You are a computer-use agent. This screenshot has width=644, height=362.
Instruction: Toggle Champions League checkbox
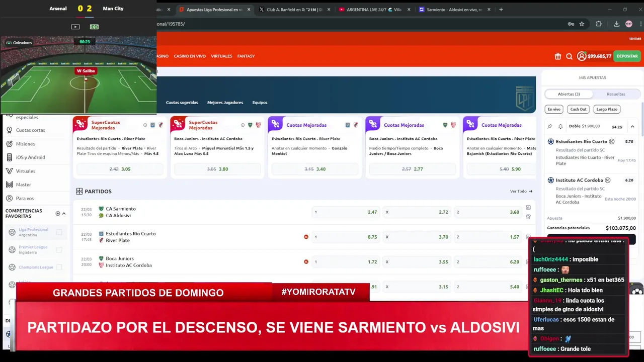click(x=59, y=267)
